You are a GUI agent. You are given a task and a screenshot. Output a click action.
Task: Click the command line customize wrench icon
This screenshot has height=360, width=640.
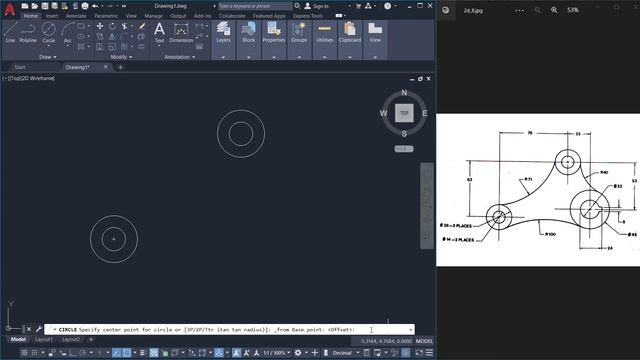pos(39,329)
